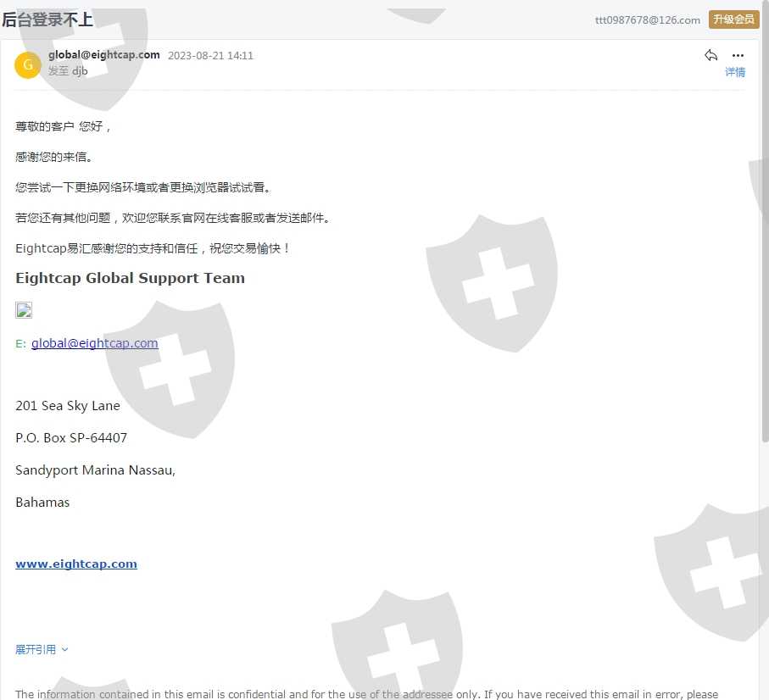Screen dimensions: 769x700
Task: Open the 详情 details link
Action: point(735,72)
